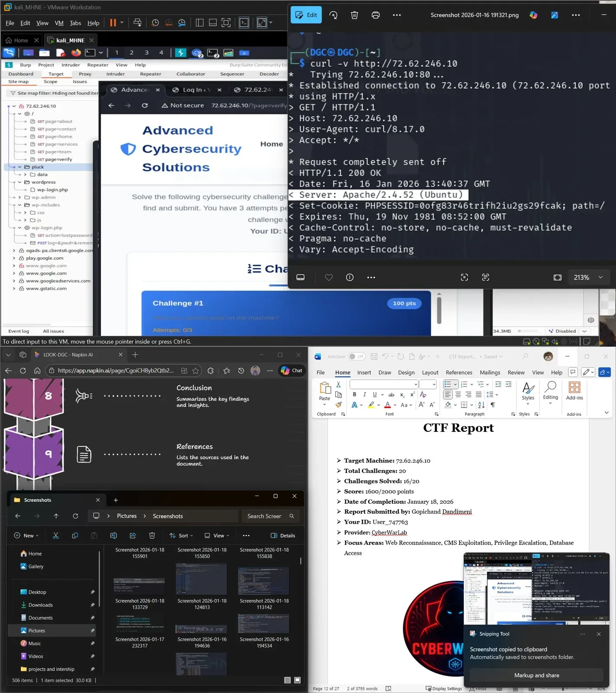Click VMware enter full screen icon
Viewport: 616px width, 693px height.
click(226, 23)
